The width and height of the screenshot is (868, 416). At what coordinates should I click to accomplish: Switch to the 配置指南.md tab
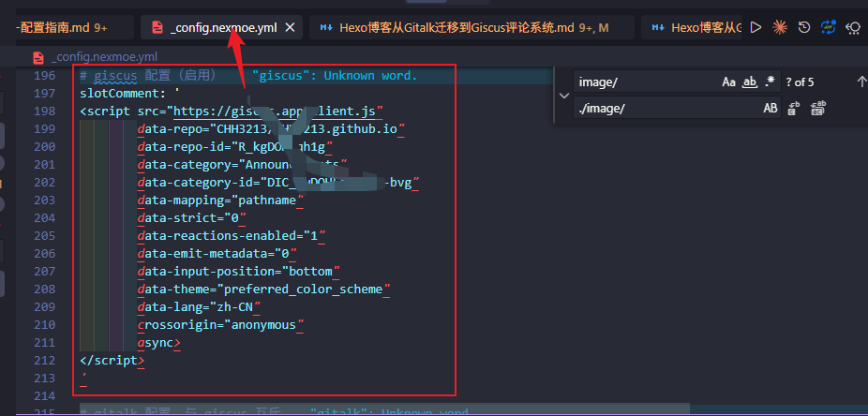(64, 28)
